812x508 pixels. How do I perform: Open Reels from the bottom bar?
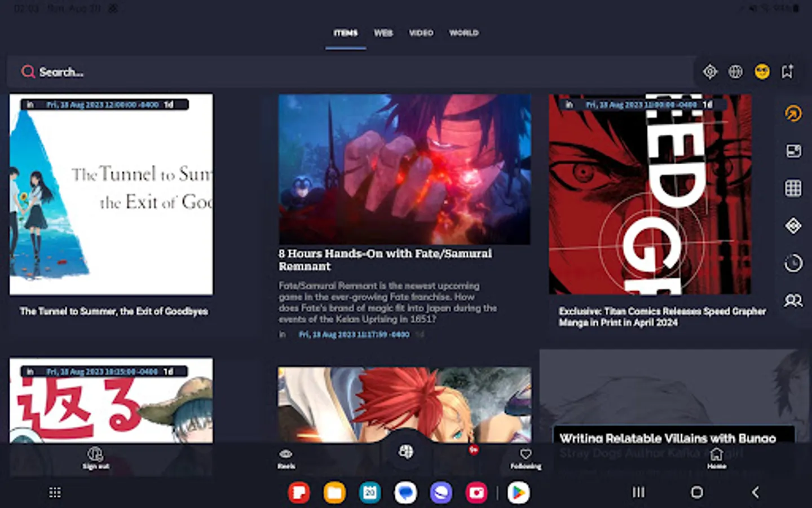point(286,458)
